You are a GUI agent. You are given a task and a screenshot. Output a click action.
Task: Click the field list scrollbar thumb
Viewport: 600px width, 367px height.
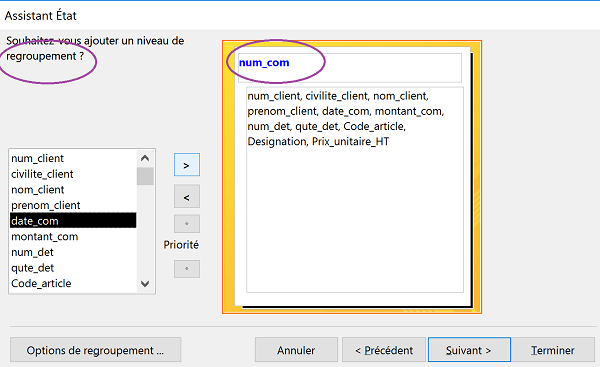(x=145, y=176)
